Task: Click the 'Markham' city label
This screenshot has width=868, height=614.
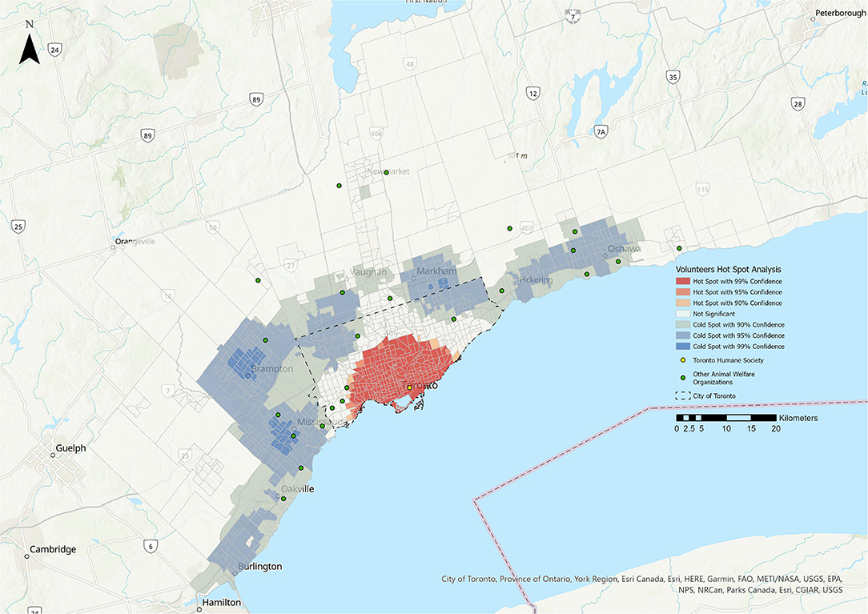Action: point(436,271)
